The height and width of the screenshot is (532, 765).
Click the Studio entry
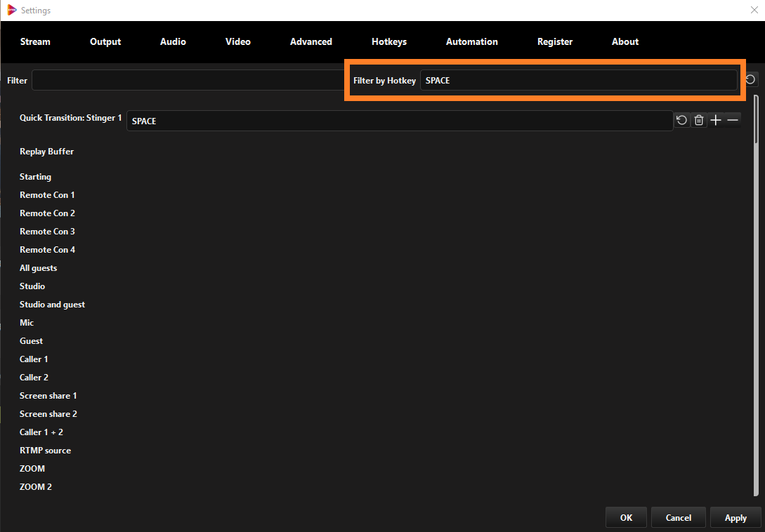click(x=32, y=286)
